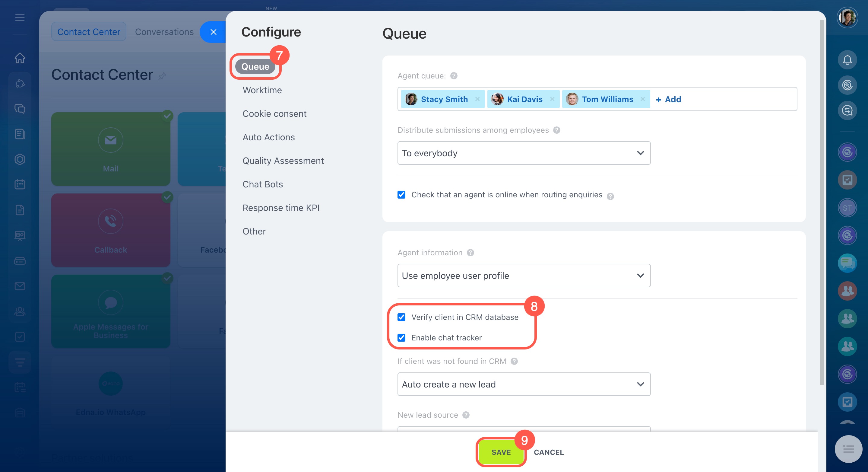Click help icon next to Agent information
The width and height of the screenshot is (868, 472).
(470, 253)
